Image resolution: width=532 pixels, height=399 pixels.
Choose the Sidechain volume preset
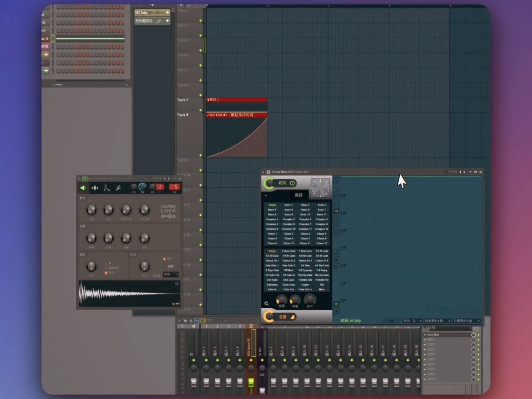[x=272, y=285]
